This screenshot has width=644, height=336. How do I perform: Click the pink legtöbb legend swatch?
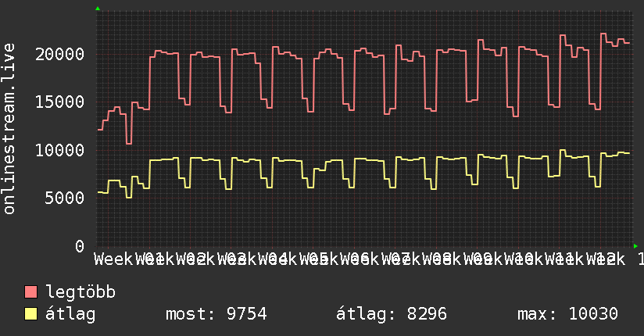click(x=30, y=292)
